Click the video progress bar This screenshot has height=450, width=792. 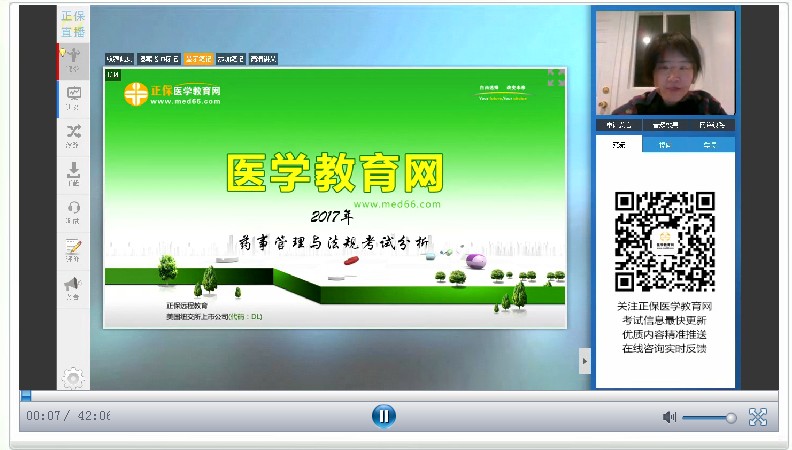[x=400, y=396]
